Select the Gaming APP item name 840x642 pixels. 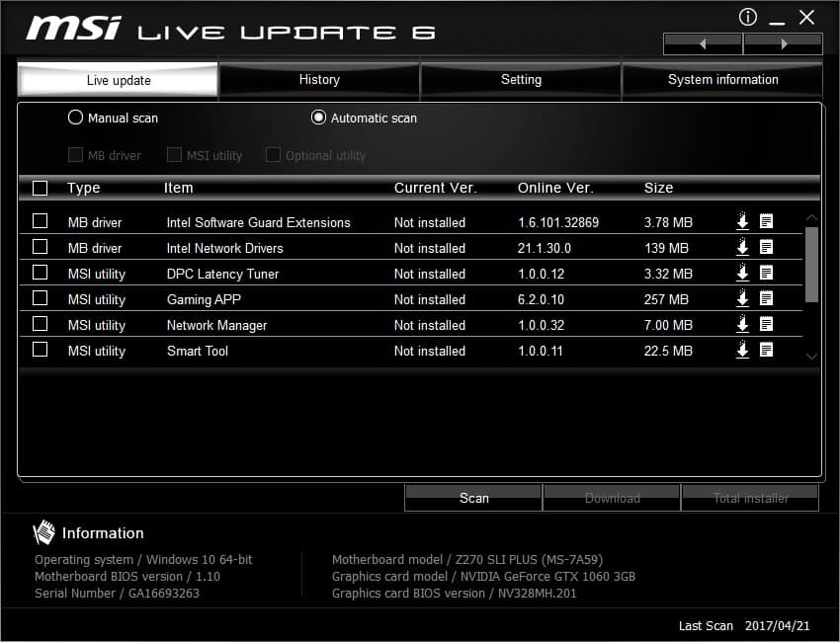[x=204, y=299]
